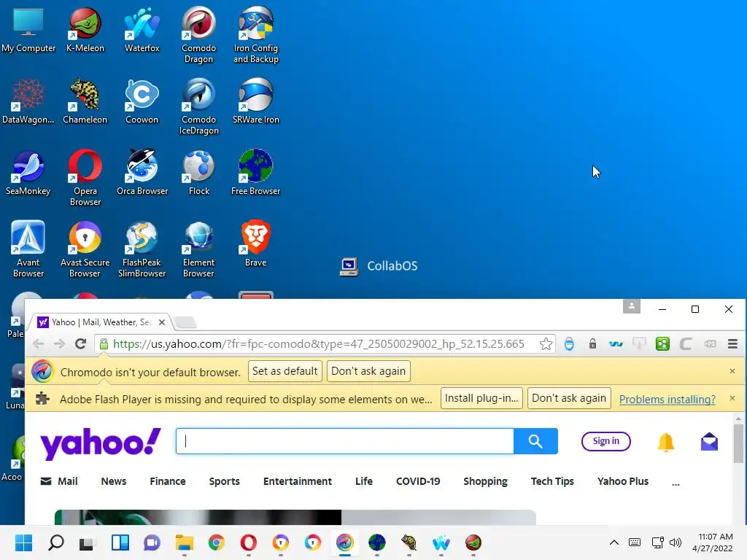
Task: Bookmark this page with the star icon
Action: (x=546, y=344)
